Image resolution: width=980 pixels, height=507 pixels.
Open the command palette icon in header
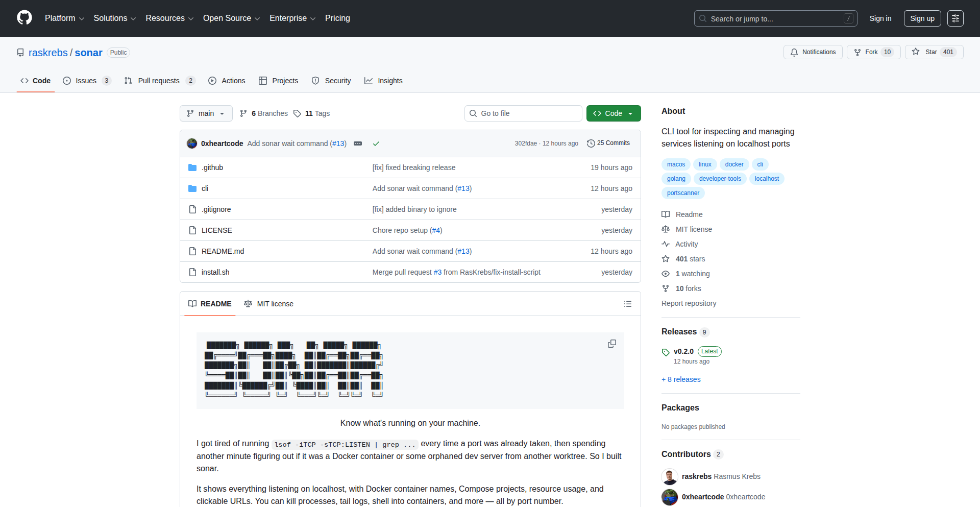(955, 18)
